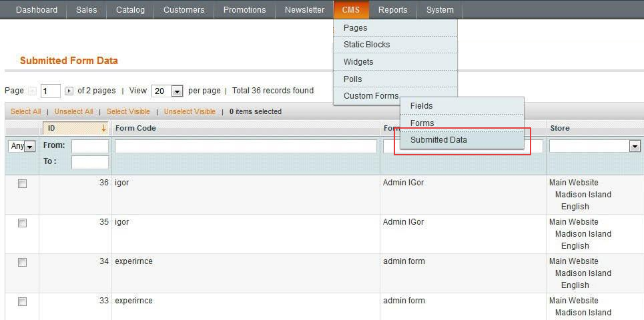The image size is (644, 320).
Task: Click the Select Visible link
Action: (x=128, y=111)
